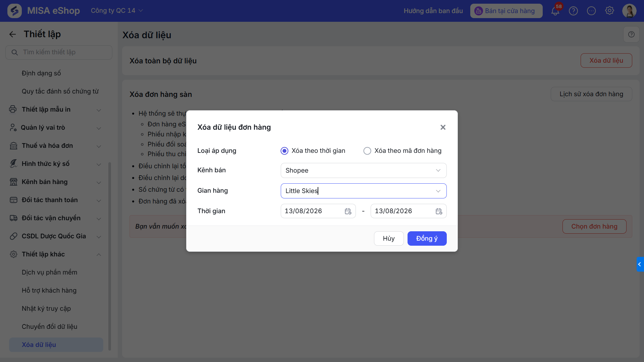
Task: Click the more options chat bubble icon
Action: tap(591, 11)
